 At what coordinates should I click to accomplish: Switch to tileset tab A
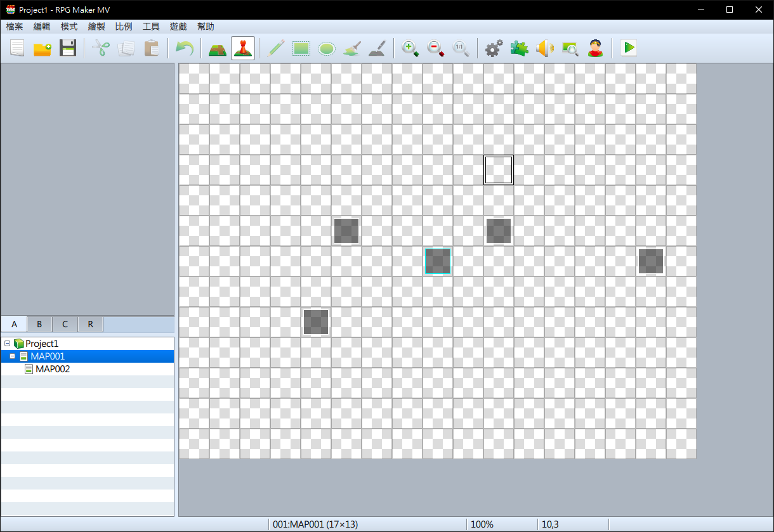14,324
